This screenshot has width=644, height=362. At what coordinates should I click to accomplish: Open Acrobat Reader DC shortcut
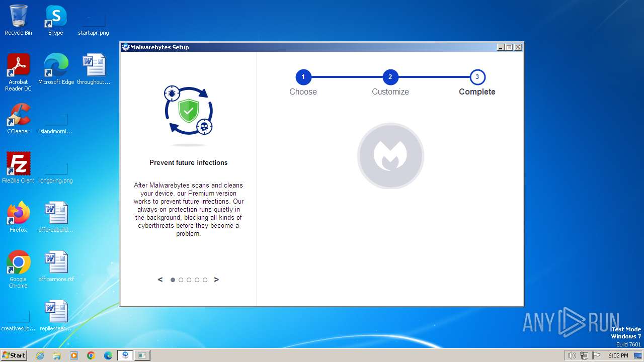tap(18, 72)
